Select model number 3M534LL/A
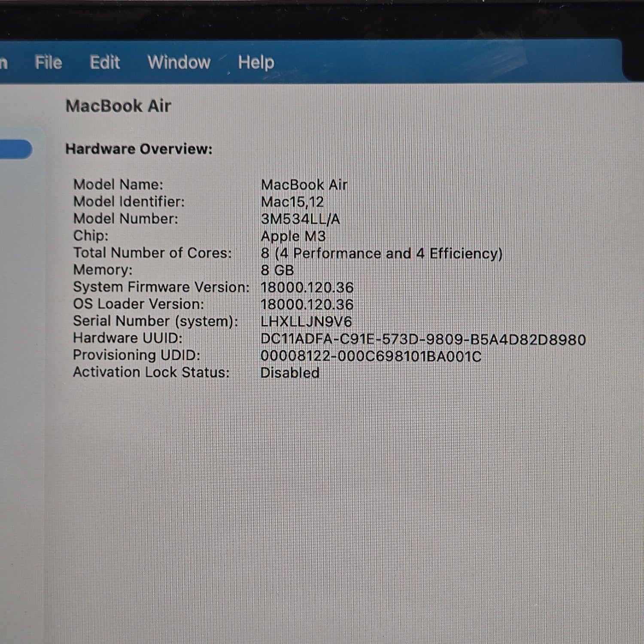The width and height of the screenshot is (644, 644). pyautogui.click(x=301, y=219)
